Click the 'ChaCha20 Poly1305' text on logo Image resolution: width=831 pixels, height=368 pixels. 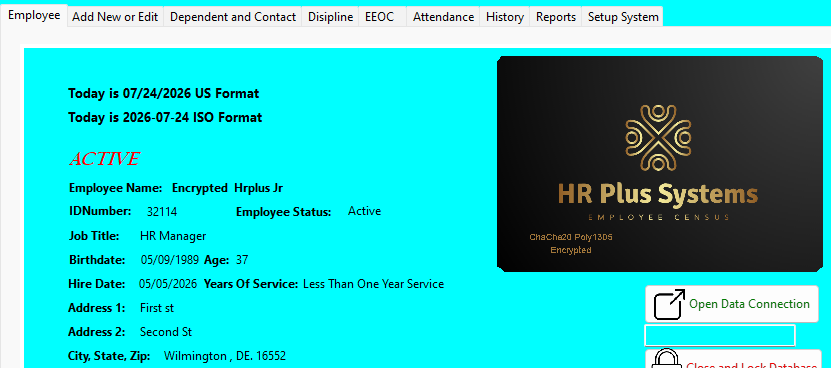571,237
